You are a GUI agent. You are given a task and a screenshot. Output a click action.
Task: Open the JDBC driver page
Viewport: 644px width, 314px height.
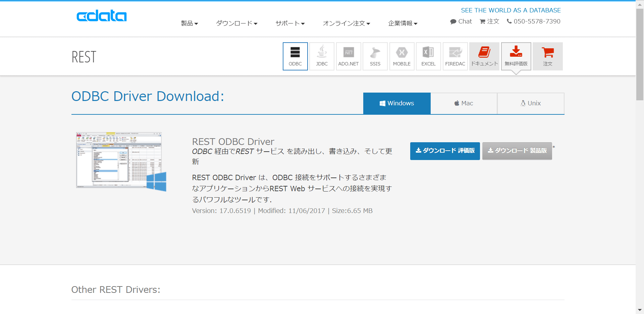click(321, 56)
